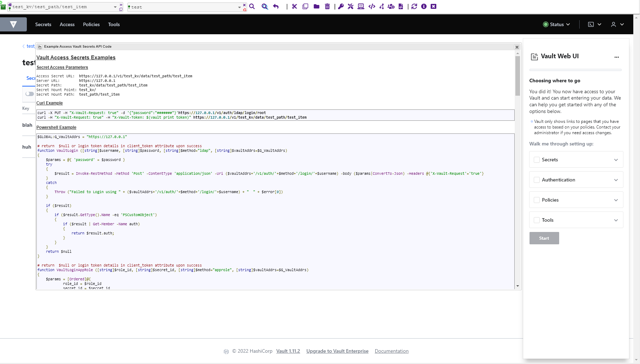Click the copy pages icon
This screenshot has width=640, height=364.
305,6
